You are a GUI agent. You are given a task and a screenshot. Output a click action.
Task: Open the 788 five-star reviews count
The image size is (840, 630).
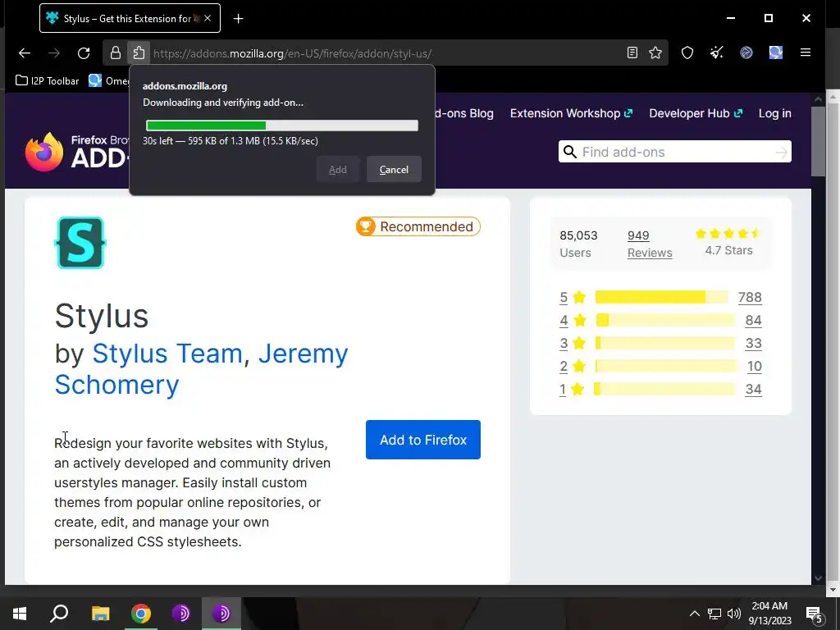(750, 297)
